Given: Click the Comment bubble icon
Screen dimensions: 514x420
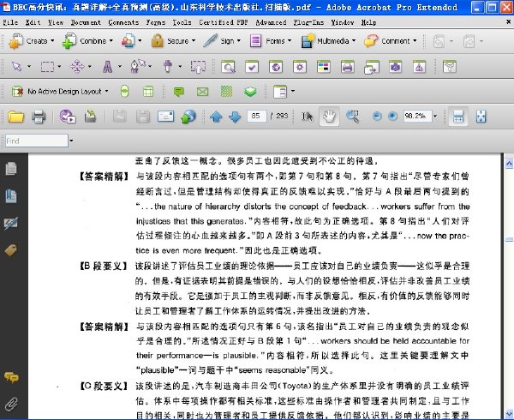Looking at the screenshot, I should (371, 41).
